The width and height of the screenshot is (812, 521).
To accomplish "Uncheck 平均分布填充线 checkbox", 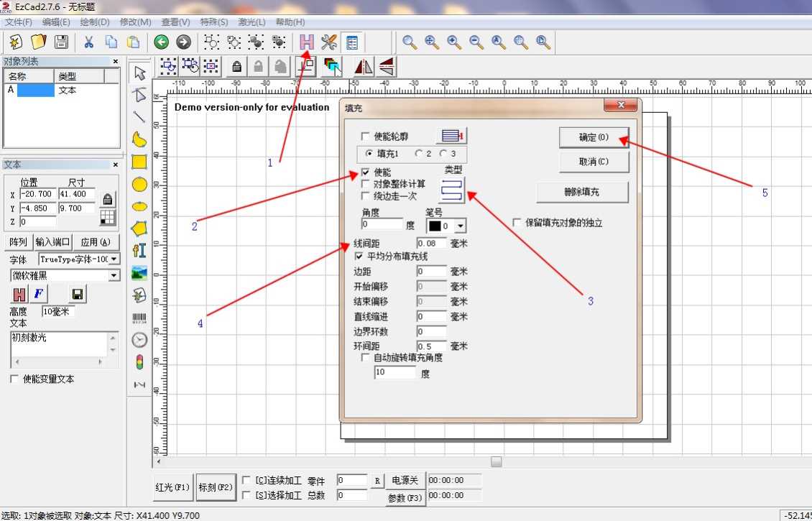I will [x=361, y=256].
